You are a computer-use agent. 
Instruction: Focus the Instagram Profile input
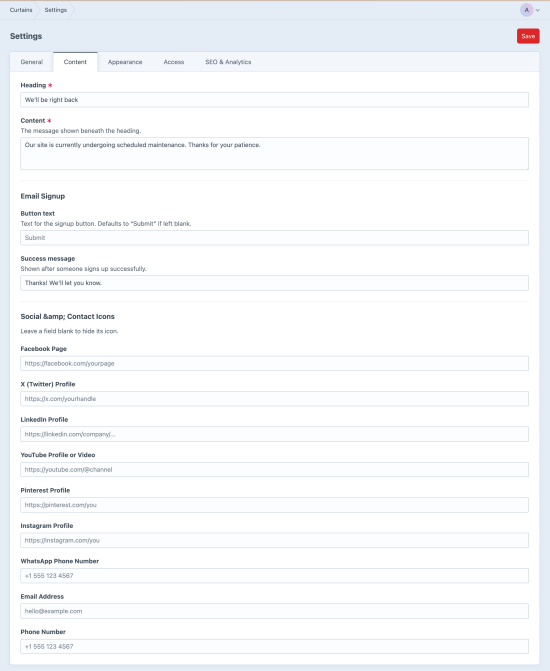click(274, 540)
